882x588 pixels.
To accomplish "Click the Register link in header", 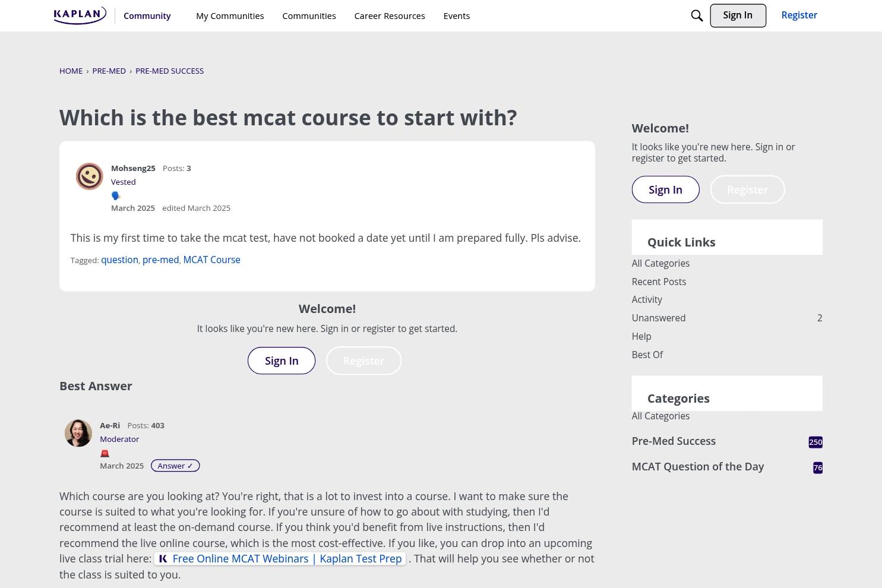I will tap(799, 15).
